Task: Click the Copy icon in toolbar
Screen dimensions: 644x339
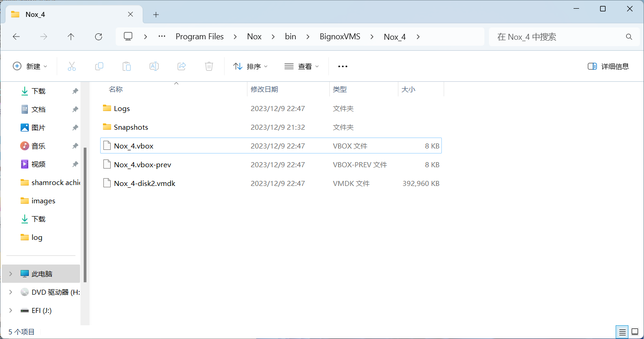Action: [x=99, y=66]
